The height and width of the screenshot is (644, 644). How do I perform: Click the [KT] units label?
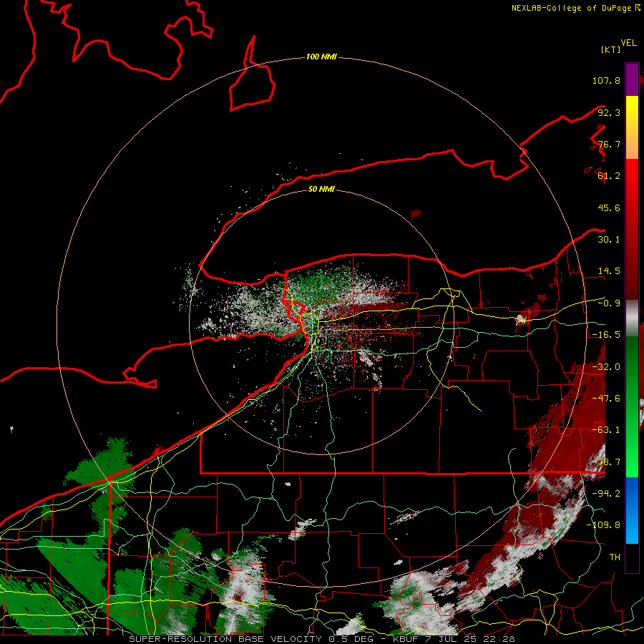[x=611, y=49]
